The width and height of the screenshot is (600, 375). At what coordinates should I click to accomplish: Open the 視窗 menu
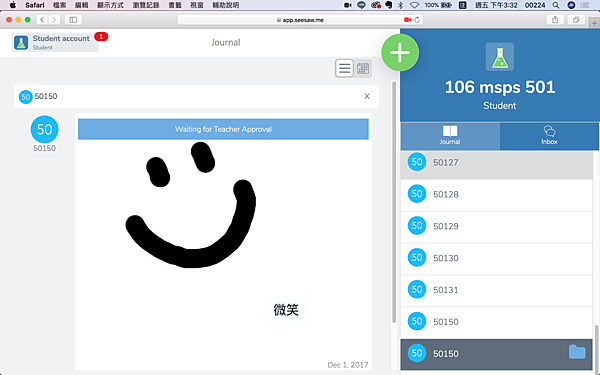point(197,5)
